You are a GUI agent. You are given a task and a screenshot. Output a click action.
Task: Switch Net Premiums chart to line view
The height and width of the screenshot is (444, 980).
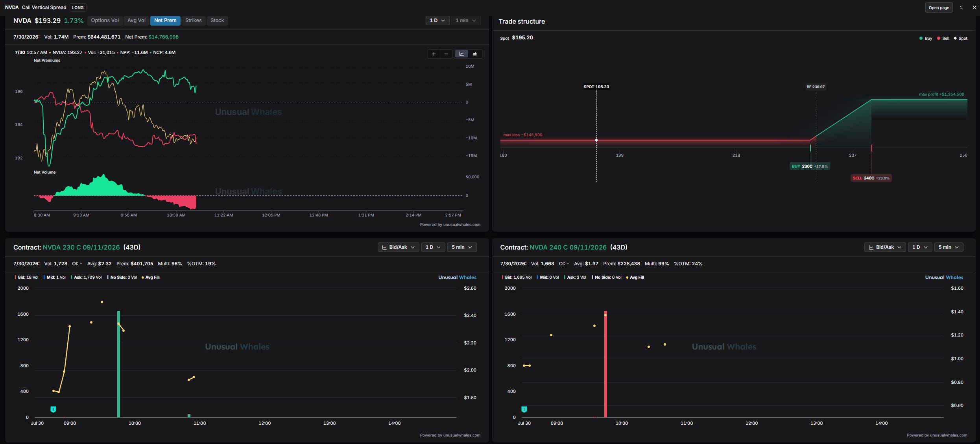tap(461, 54)
